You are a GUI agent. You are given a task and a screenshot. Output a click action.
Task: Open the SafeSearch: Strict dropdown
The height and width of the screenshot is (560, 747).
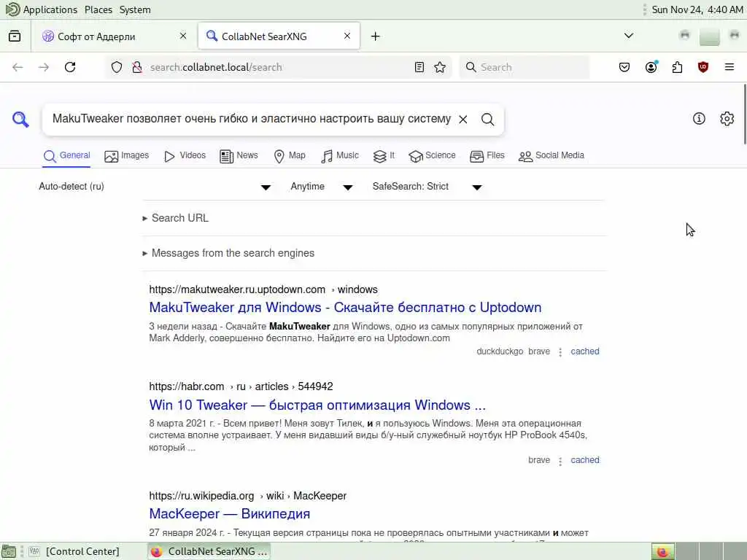coord(427,187)
